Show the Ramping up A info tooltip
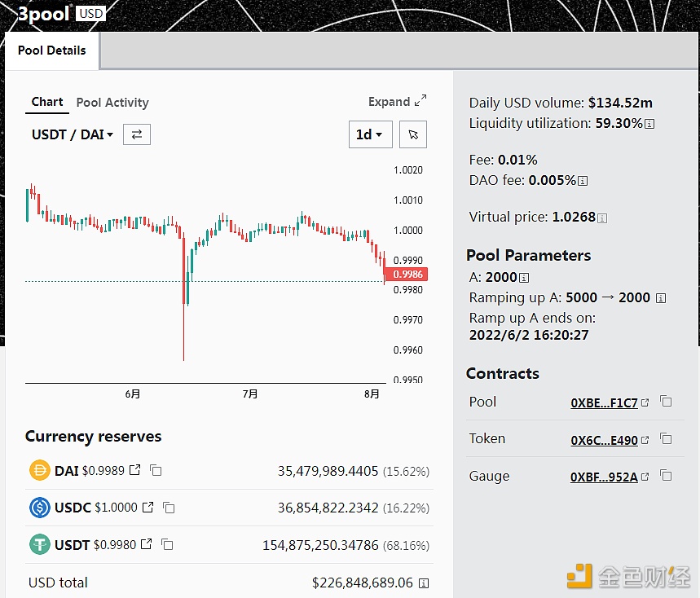This screenshot has height=598, width=700. [x=661, y=298]
